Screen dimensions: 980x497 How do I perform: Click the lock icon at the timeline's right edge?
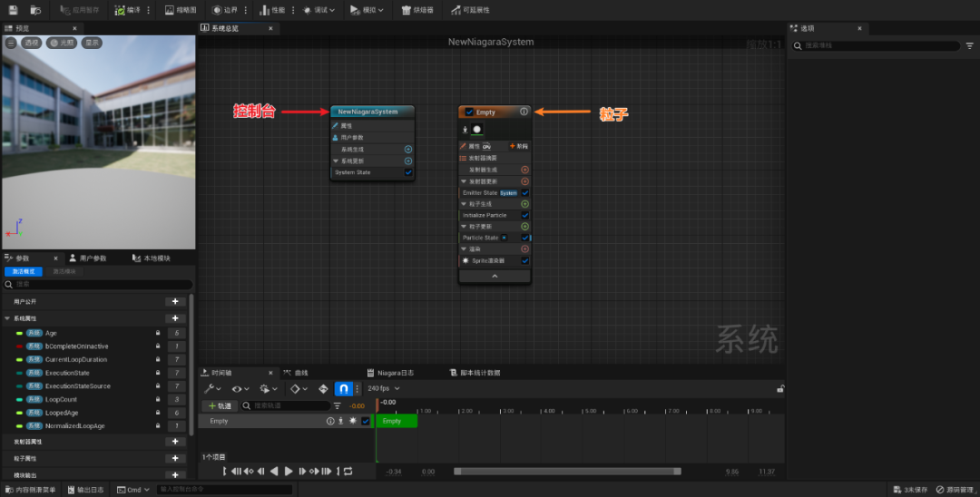point(780,388)
